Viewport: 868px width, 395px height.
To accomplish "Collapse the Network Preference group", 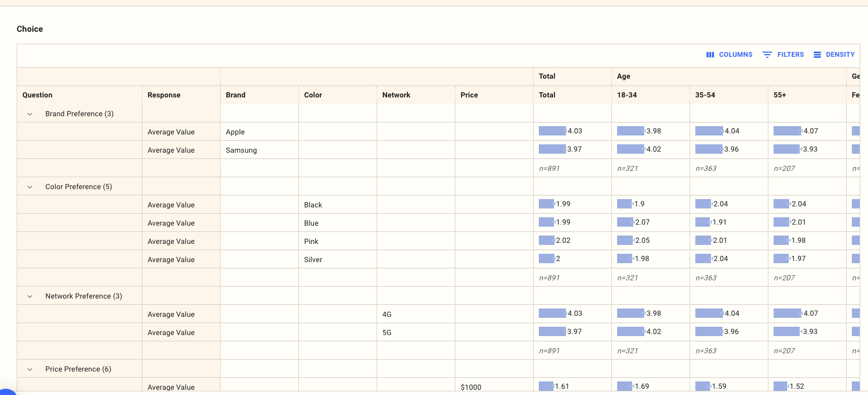I will (x=30, y=297).
